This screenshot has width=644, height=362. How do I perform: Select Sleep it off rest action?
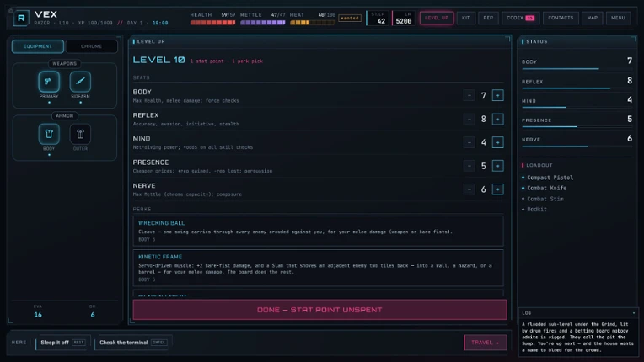click(62, 343)
